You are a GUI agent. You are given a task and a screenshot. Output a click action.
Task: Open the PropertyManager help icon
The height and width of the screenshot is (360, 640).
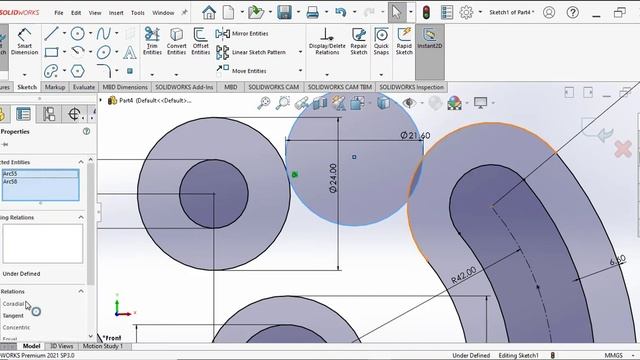pyautogui.click(x=87, y=131)
